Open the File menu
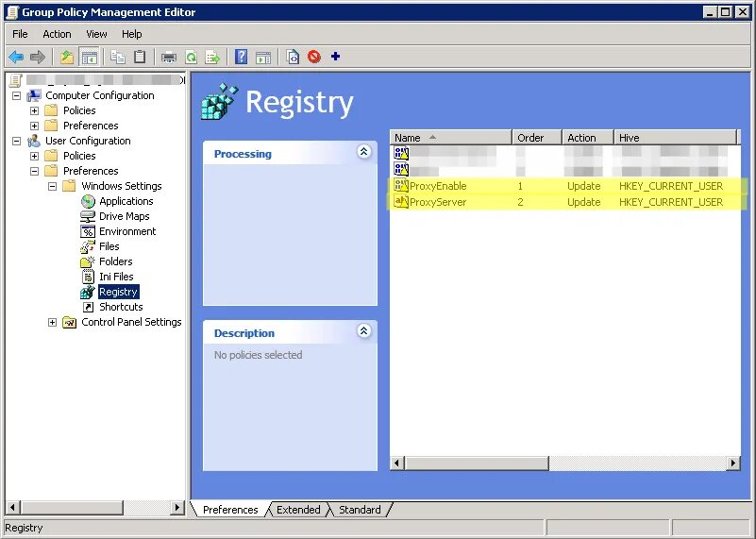 [x=20, y=34]
